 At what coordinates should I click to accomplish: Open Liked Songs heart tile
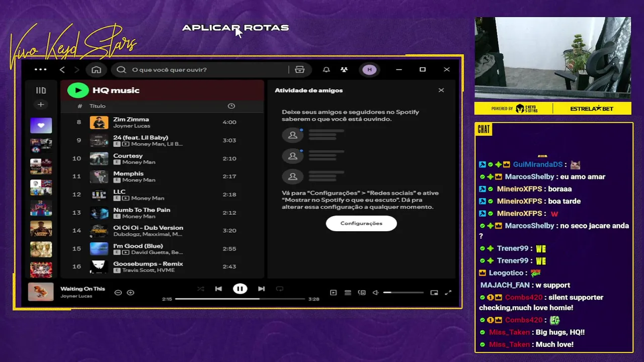(41, 125)
